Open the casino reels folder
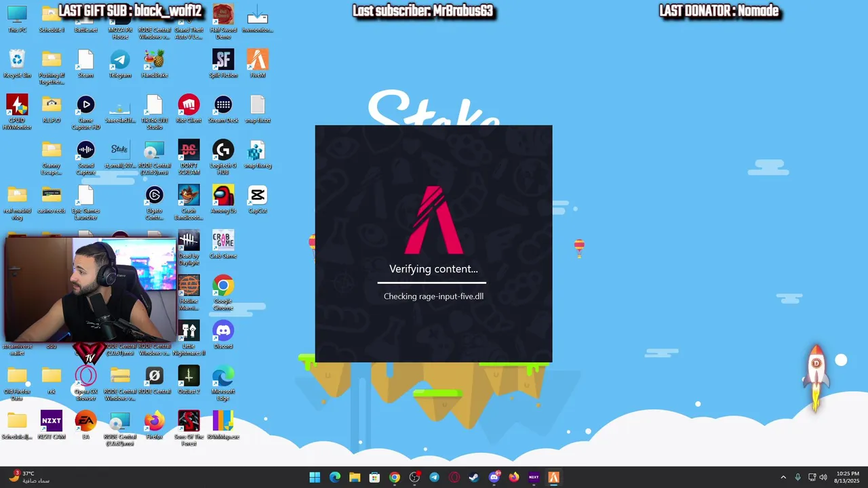Viewport: 868px width, 488px height. point(52,199)
